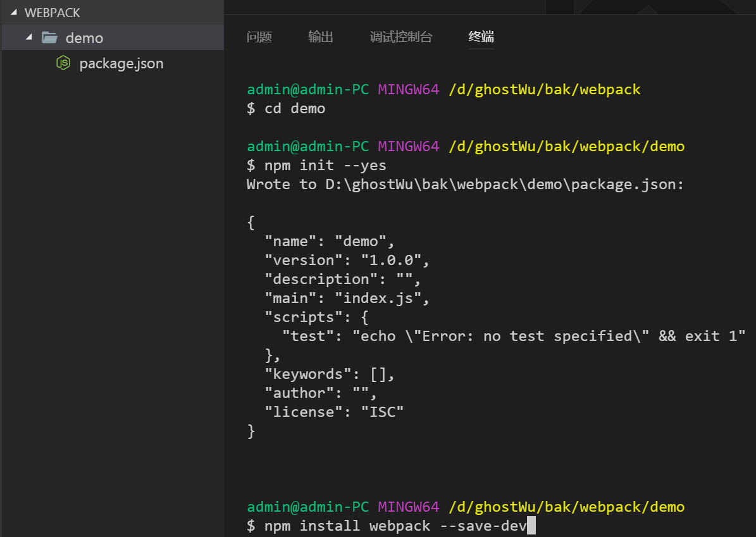
Task: Open the 调试控制台 tab
Action: pyautogui.click(x=401, y=37)
